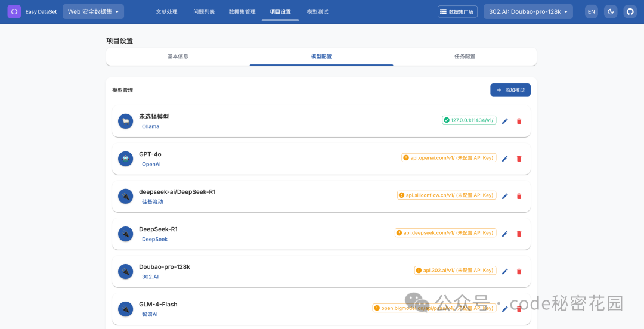The height and width of the screenshot is (329, 644).
Task: Click the Easy DataSet logo icon
Action: [14, 11]
